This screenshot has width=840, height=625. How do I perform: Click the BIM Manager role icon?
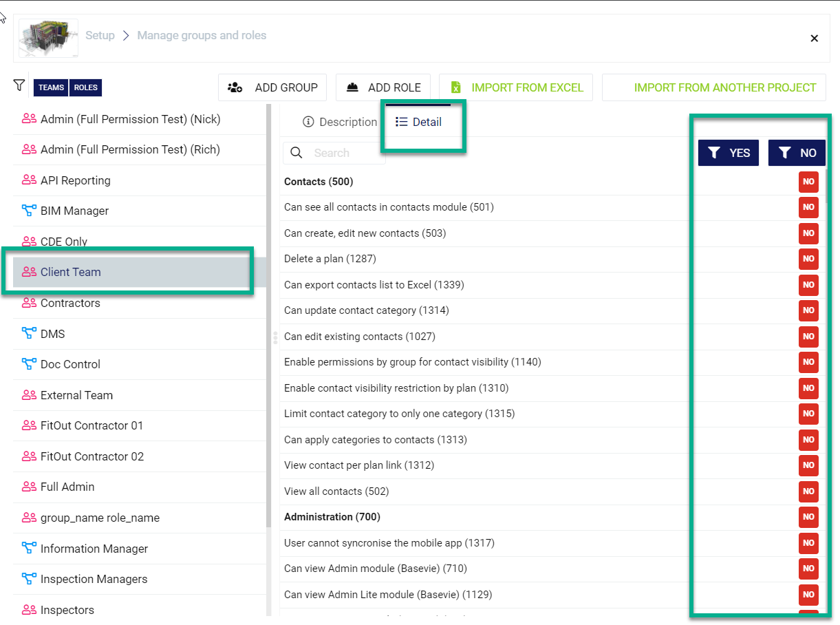tap(29, 211)
